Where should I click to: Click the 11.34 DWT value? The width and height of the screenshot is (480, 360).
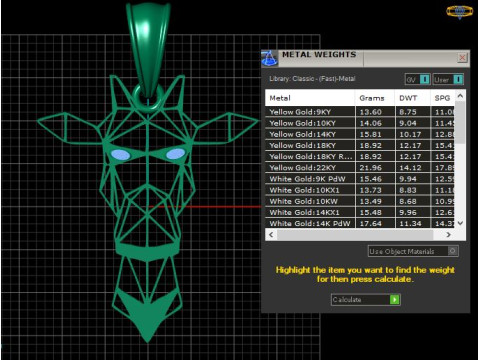410,223
